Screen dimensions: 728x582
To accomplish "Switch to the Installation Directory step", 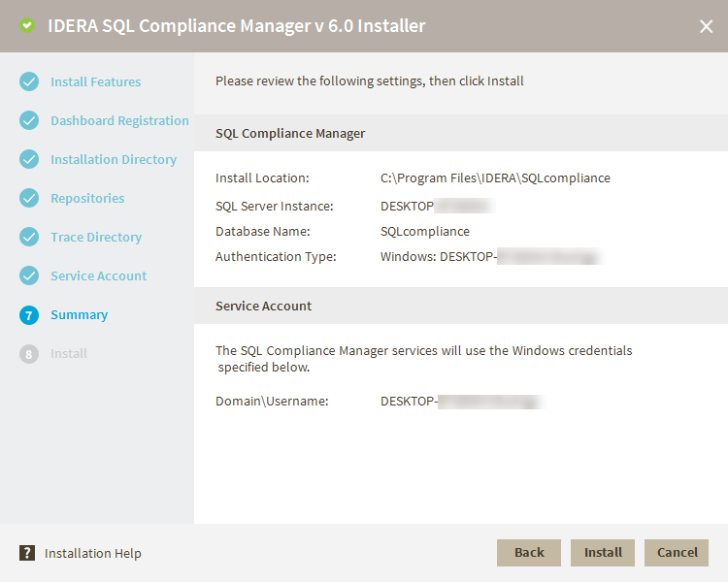I will 114,159.
